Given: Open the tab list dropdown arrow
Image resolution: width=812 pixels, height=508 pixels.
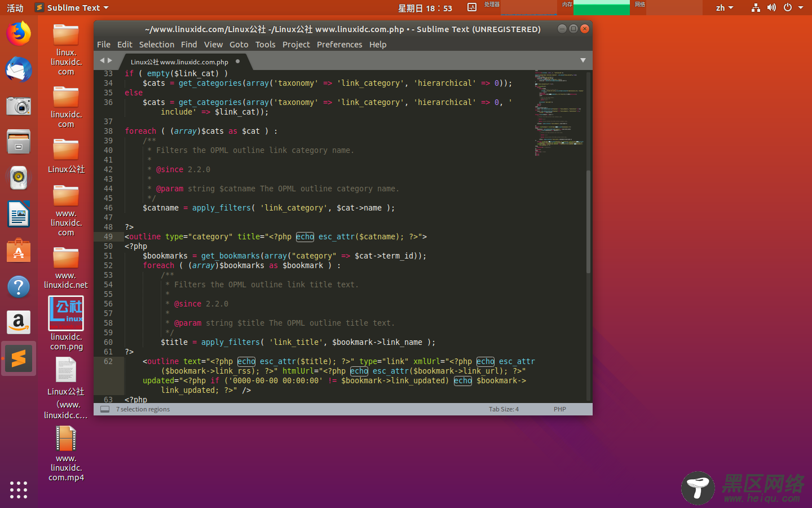Looking at the screenshot, I should pyautogui.click(x=583, y=60).
